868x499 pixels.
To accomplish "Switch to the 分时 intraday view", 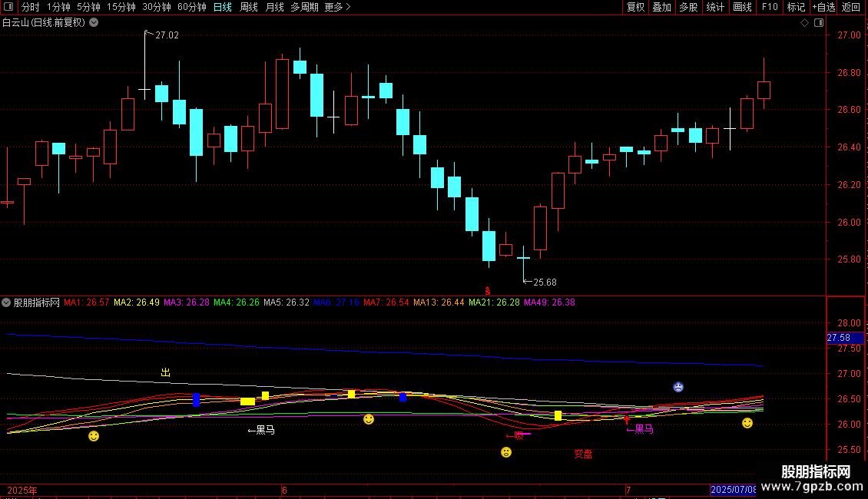I will (31, 7).
